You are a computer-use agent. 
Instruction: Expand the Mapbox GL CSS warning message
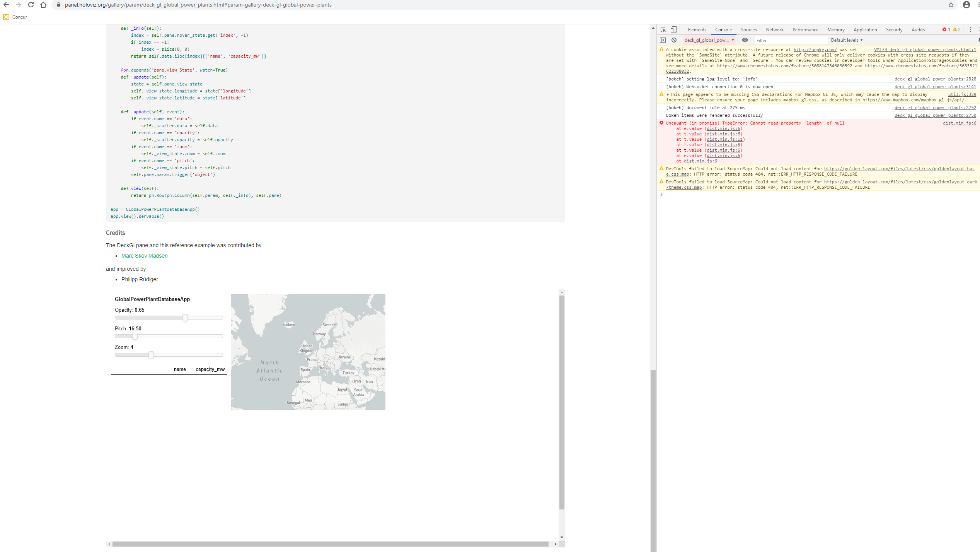pyautogui.click(x=668, y=94)
